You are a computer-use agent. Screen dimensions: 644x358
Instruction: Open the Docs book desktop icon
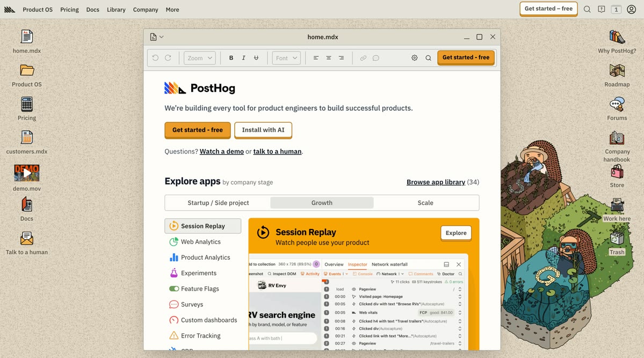27,205
